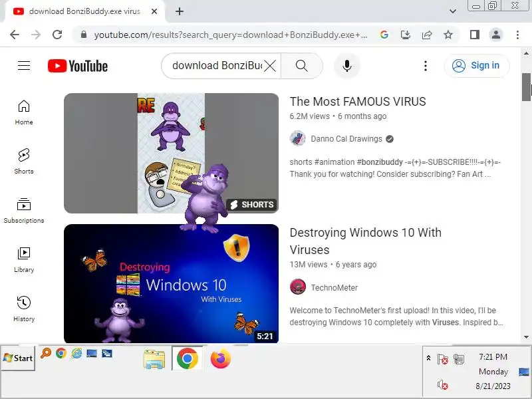Image resolution: width=532 pixels, height=399 pixels.
Task: Open Destroying Windows 10 video thumbnail
Action: pyautogui.click(x=171, y=284)
